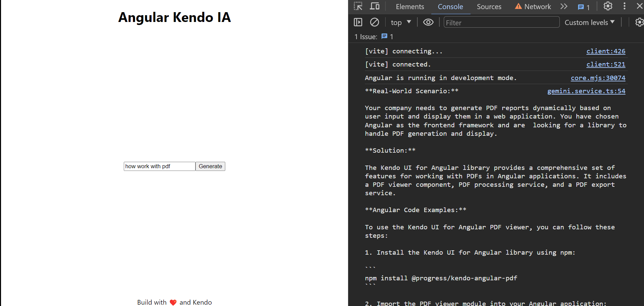The height and width of the screenshot is (306, 644).
Task: Open the gemini.service.ts:54 source link
Action: (x=586, y=91)
